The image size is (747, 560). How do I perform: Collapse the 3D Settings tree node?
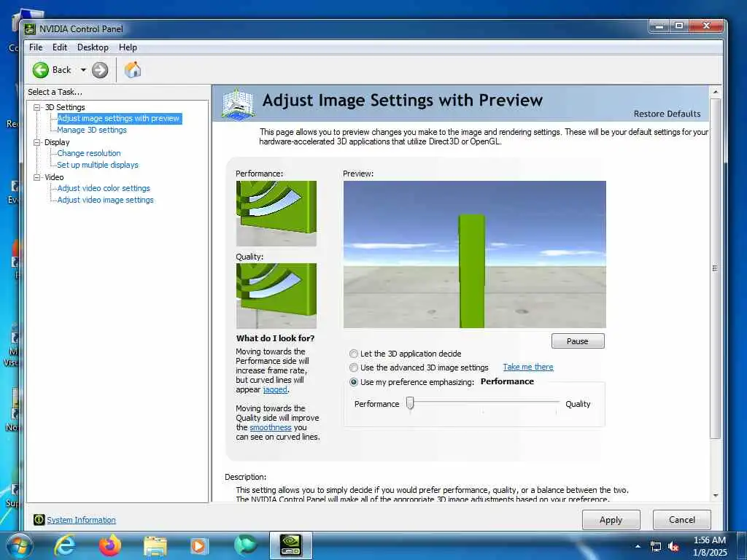click(x=36, y=107)
